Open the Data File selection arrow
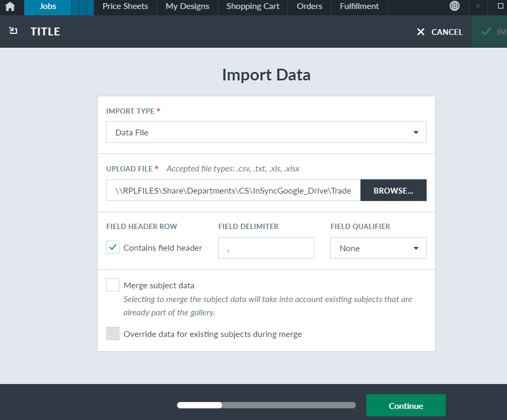507x420 pixels. pos(416,132)
